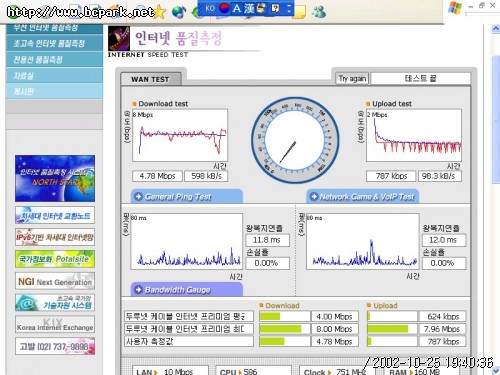
Task: Click the yellow star favorites icon
Action: [160, 12]
